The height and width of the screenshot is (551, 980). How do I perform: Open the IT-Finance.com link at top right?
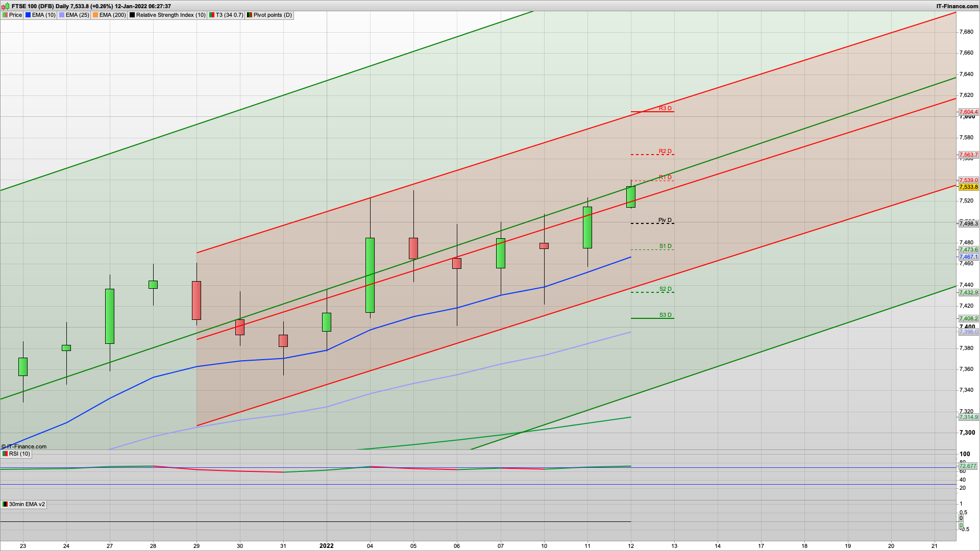click(957, 6)
